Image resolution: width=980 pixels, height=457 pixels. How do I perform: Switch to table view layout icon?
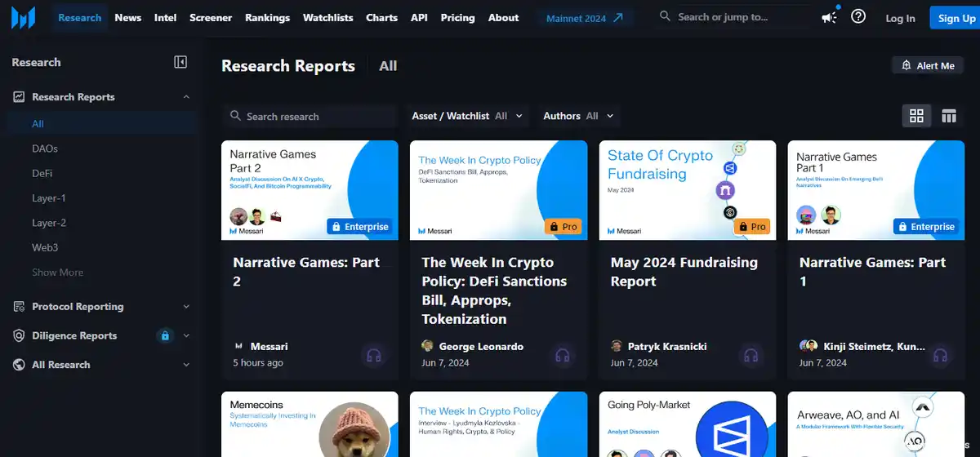tap(948, 116)
